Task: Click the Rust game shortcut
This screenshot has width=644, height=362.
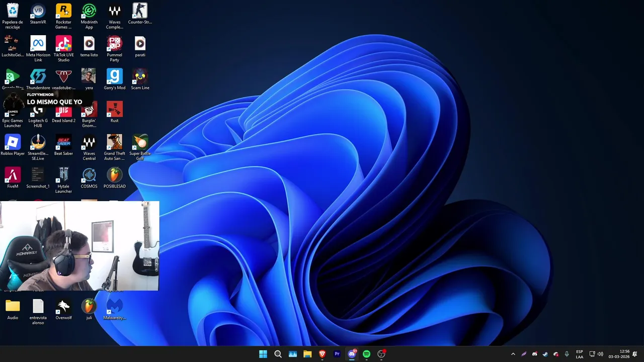Action: [115, 112]
